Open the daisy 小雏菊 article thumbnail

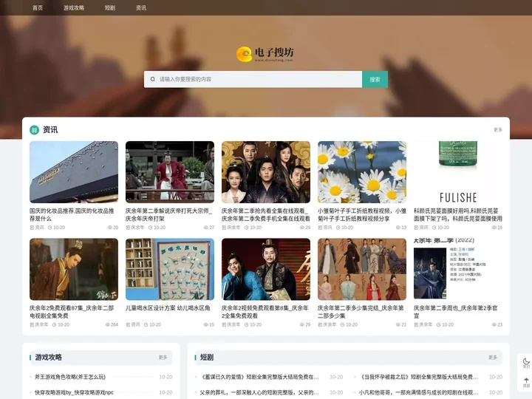coord(362,172)
